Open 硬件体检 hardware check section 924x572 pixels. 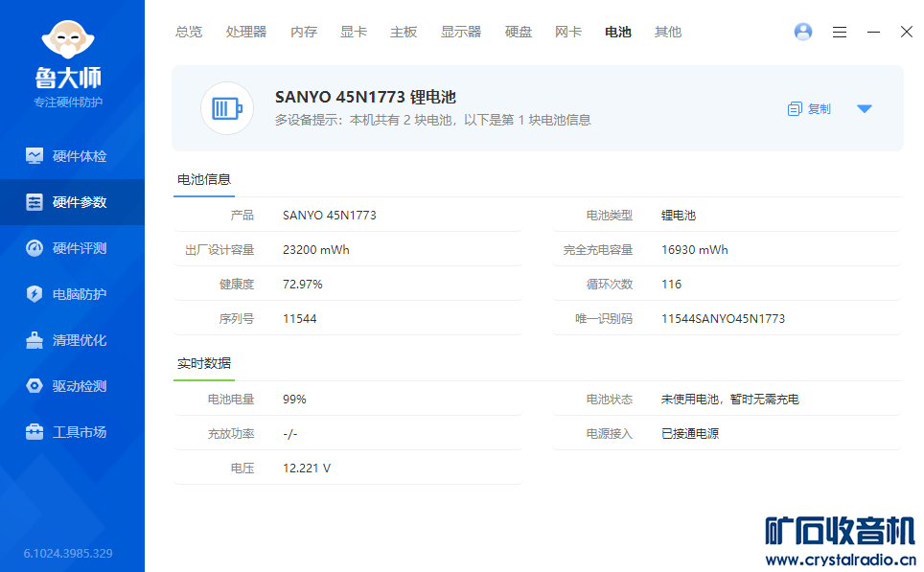[x=72, y=156]
